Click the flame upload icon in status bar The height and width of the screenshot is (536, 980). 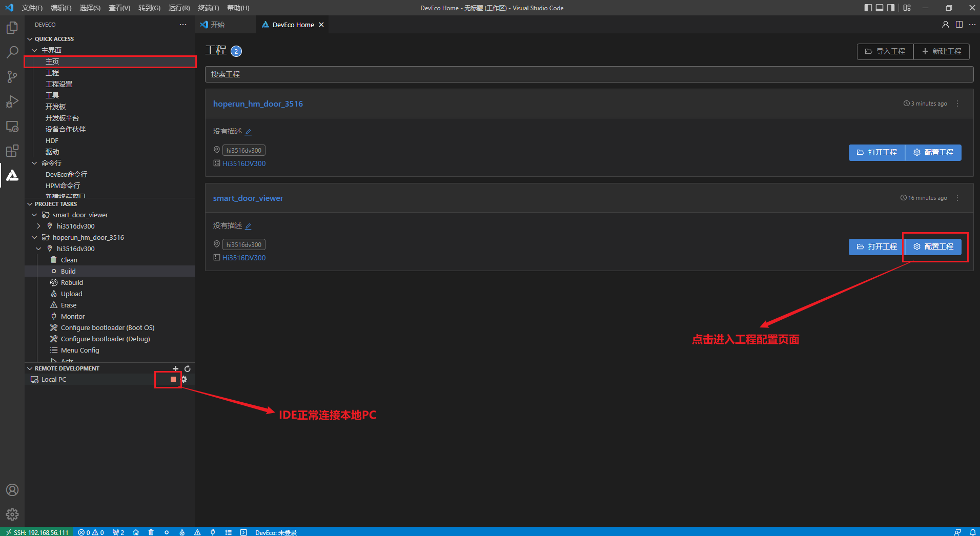(x=182, y=532)
